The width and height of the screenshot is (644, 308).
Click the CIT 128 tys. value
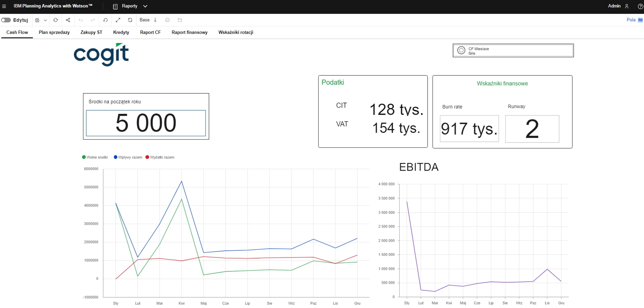click(396, 109)
